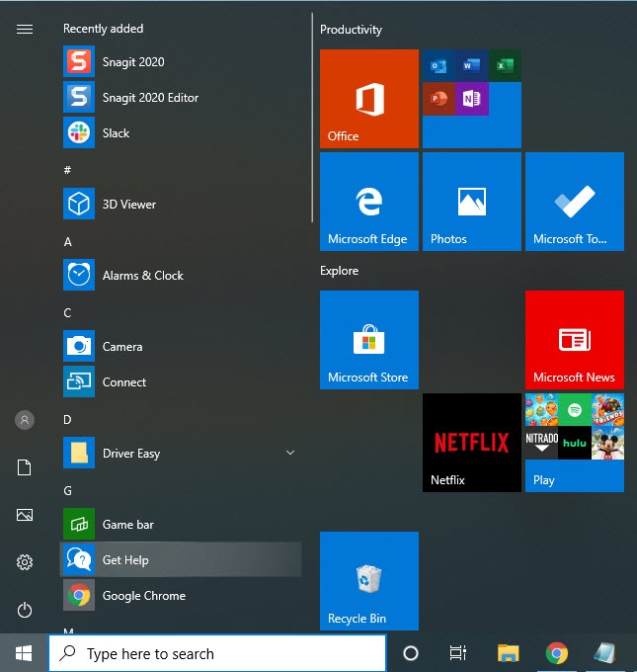Click the Netflix tile
Viewport: 637px width, 672px height.
471,442
